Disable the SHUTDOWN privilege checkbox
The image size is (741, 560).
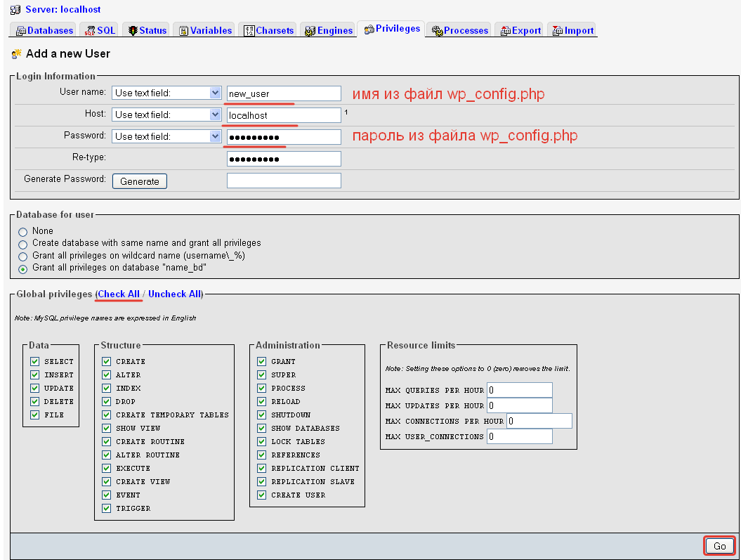click(262, 415)
